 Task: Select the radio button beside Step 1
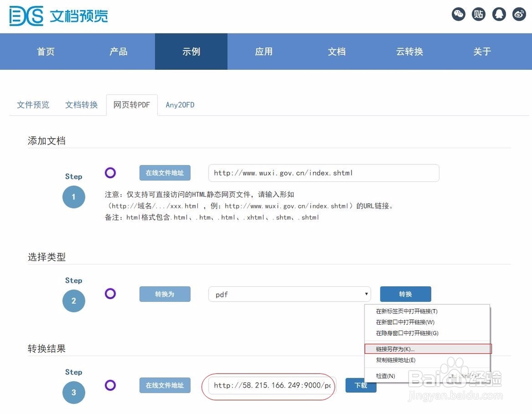click(110, 172)
